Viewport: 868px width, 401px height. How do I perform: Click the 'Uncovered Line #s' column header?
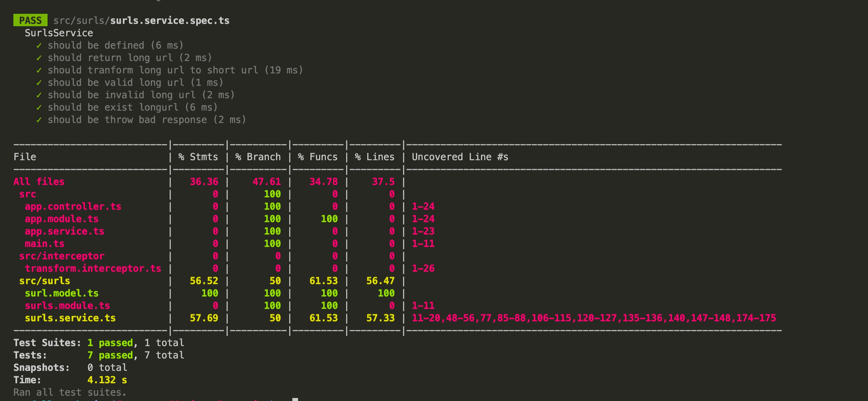pos(460,157)
